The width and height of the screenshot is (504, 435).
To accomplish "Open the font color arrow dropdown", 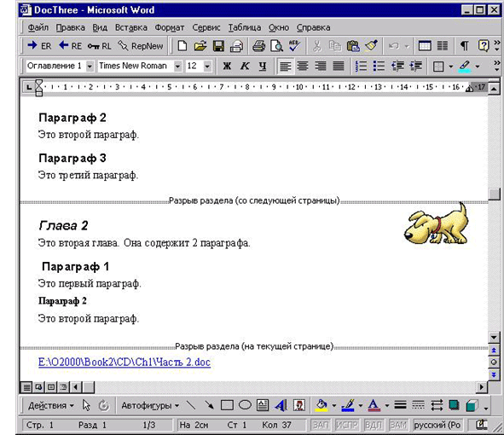I will point(386,406).
